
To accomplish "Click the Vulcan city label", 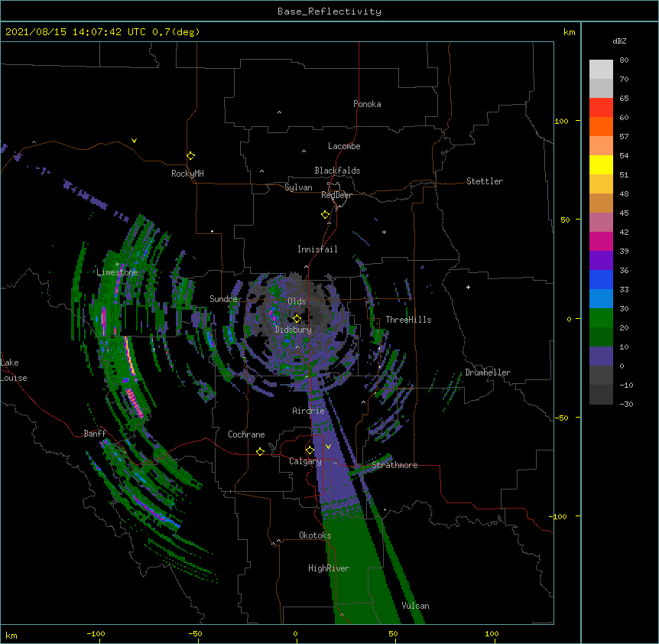I will tap(415, 606).
